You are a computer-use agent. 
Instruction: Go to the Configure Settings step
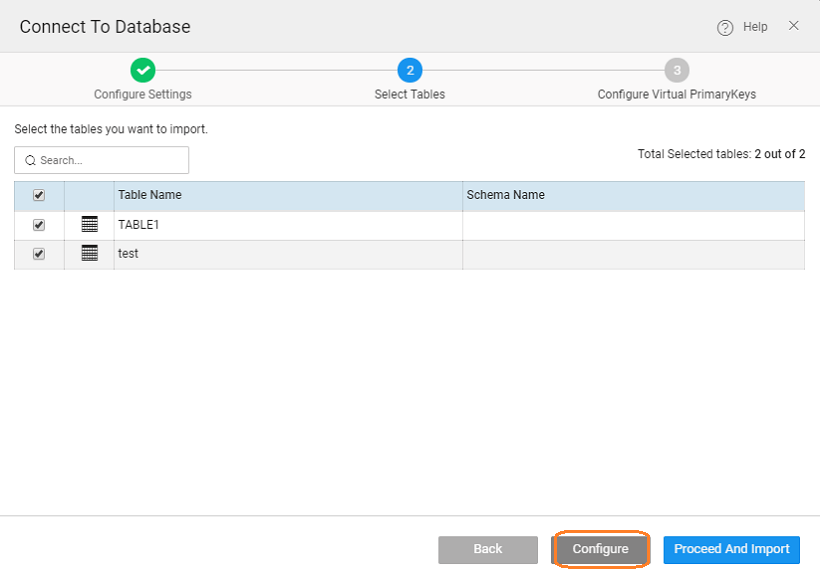(x=143, y=94)
